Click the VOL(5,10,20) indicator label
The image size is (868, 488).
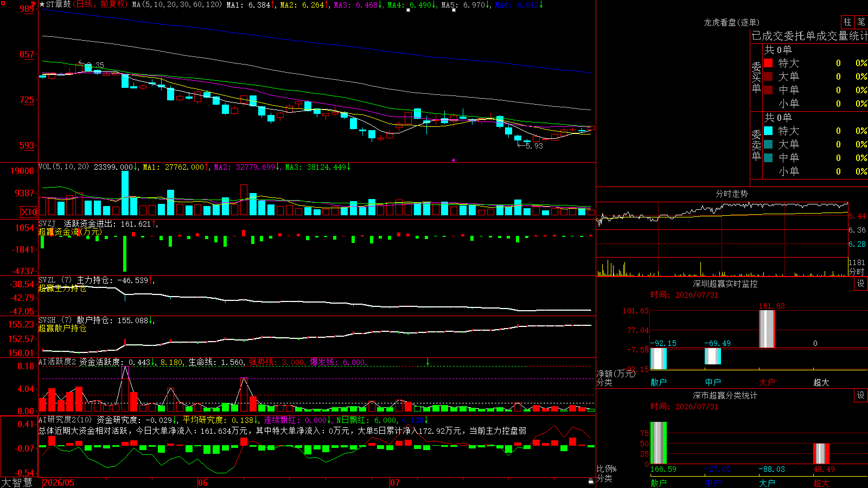click(63, 167)
